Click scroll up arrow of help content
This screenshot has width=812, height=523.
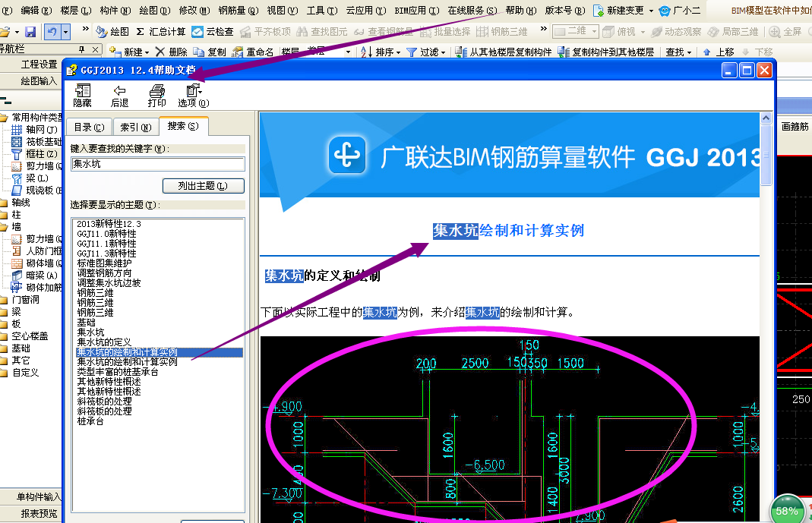click(x=766, y=118)
